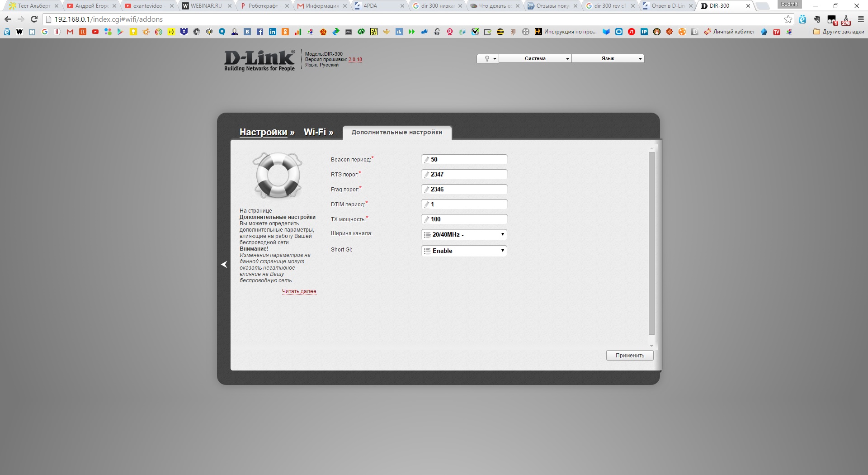The height and width of the screenshot is (475, 868).
Task: Open the extension icon with badge 276
Action: coord(846,20)
